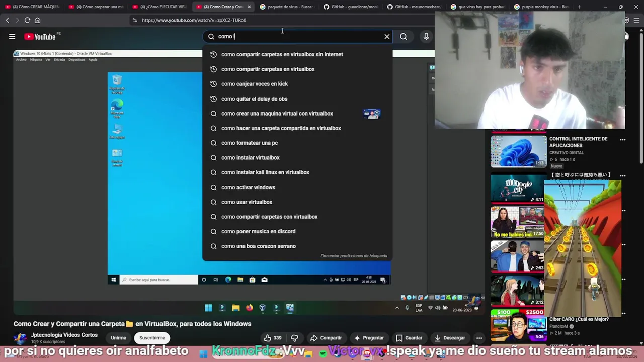This screenshot has height=362, width=644.
Task: Open the 'Cómo CREAR MÁQUIN' tab
Action: (32, 7)
